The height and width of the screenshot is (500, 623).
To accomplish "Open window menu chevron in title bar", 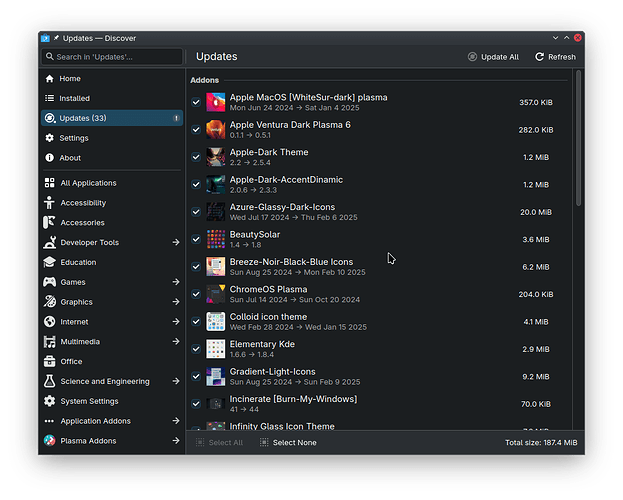I will tap(555, 38).
